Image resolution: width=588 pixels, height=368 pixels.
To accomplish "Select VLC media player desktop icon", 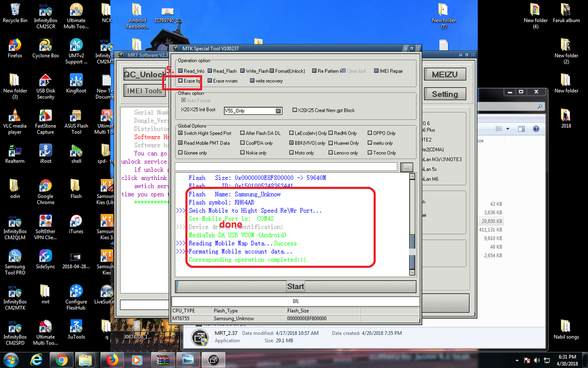I will pyautogui.click(x=15, y=121).
